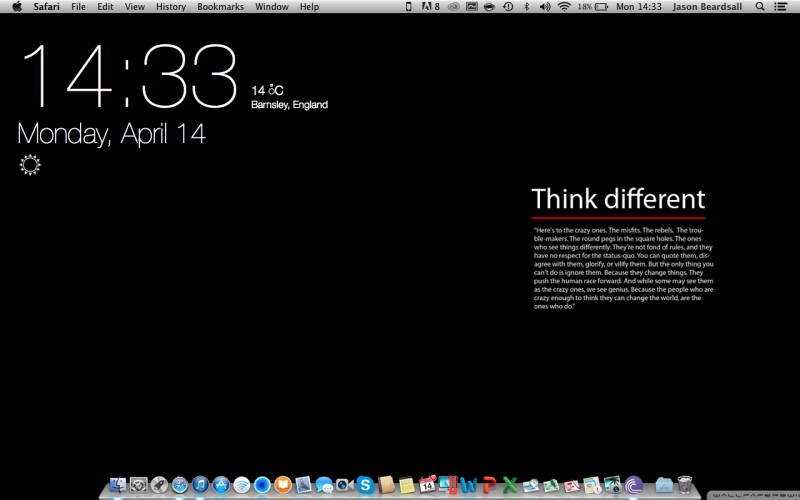The image size is (800, 500).
Task: Click the Monday, April 14 date text
Action: tap(111, 134)
